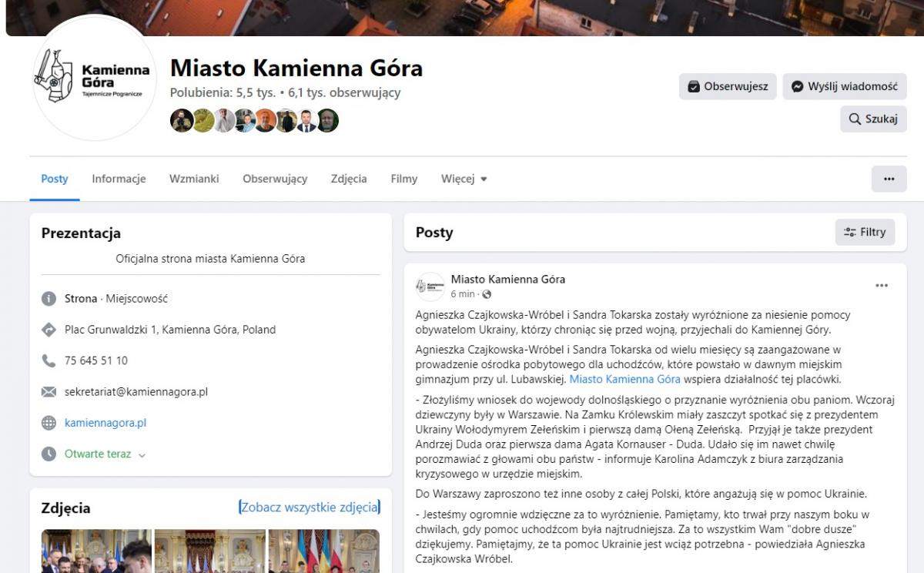Open the third photo thumbnail in Zdjęcia
The width and height of the screenshot is (924, 573).
pos(324,551)
